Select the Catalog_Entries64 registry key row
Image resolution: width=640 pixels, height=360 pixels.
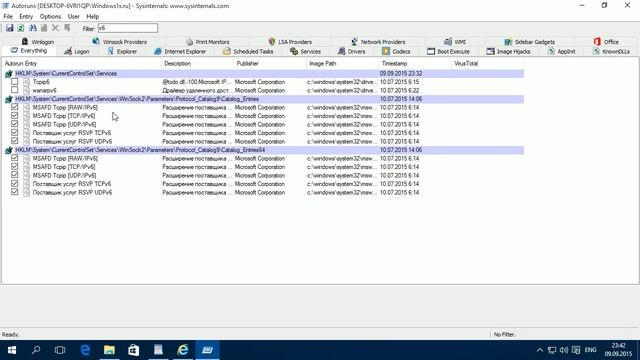[264, 150]
